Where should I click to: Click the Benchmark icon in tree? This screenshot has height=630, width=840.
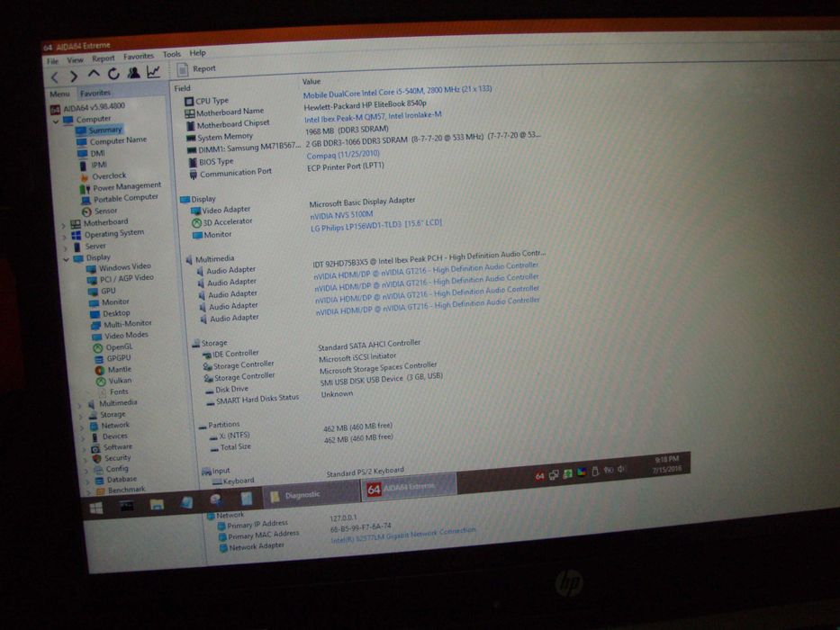point(100,490)
